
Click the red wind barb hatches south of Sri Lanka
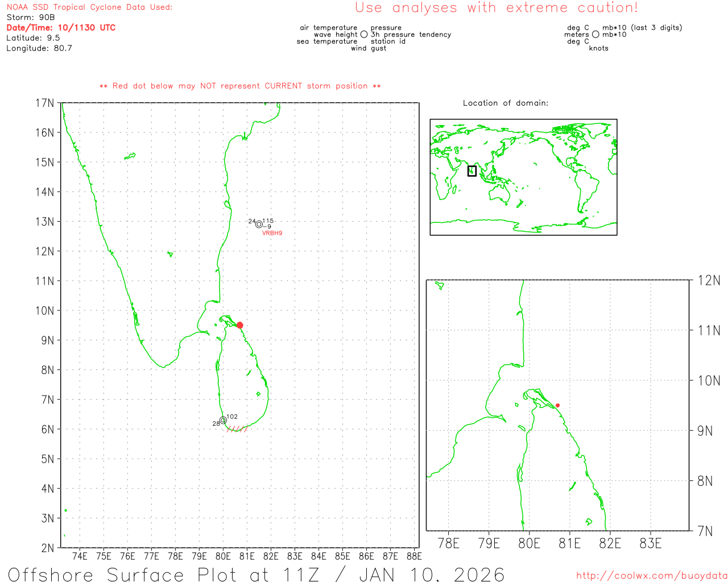click(x=237, y=429)
